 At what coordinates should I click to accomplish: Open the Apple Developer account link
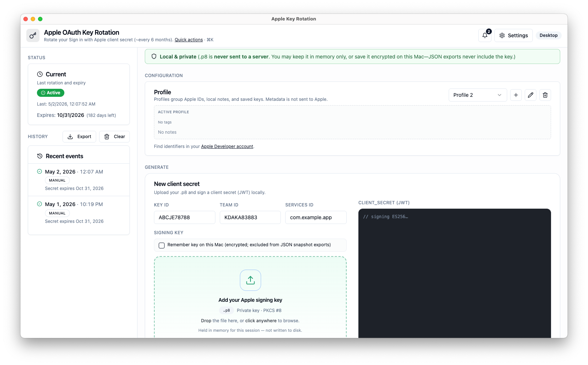[227, 147]
